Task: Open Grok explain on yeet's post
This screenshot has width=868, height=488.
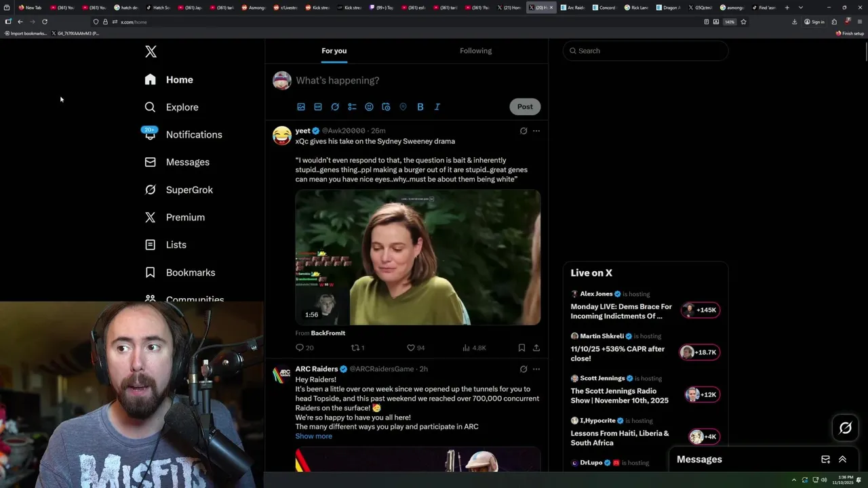Action: (x=524, y=131)
